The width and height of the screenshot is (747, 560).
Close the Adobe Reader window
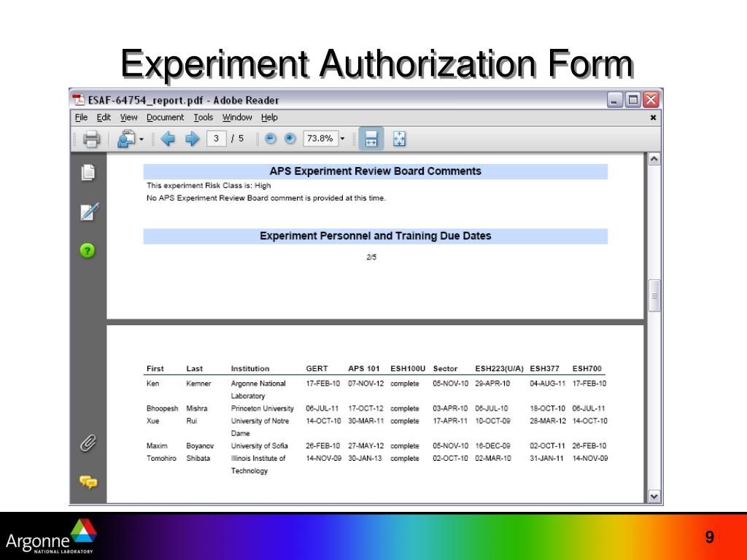point(650,100)
